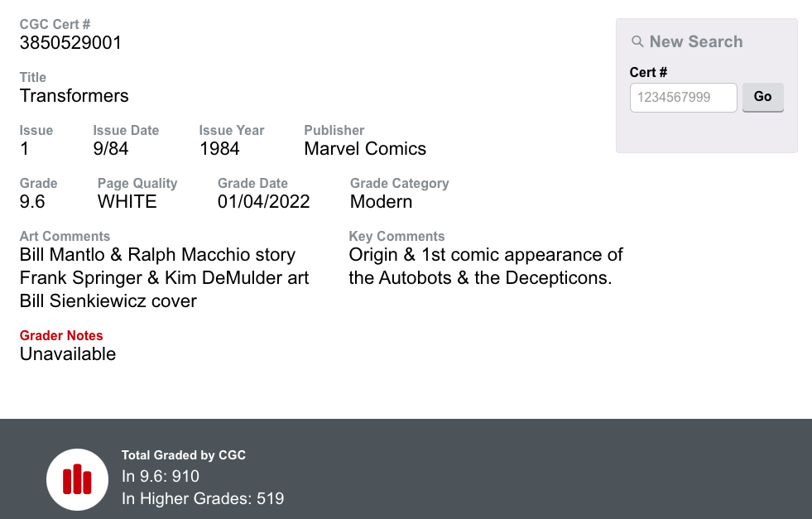
Task: Click the Bill Sienkiewicz cover line
Action: (108, 301)
